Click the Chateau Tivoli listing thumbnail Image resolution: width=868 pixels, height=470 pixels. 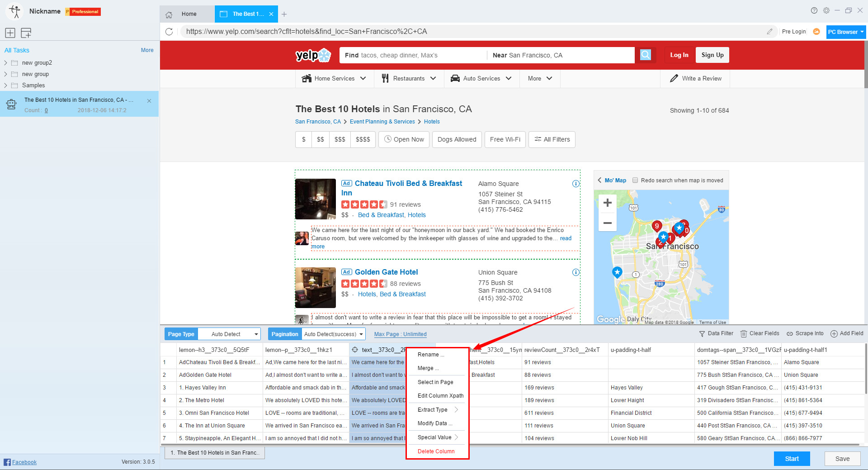pyautogui.click(x=316, y=199)
